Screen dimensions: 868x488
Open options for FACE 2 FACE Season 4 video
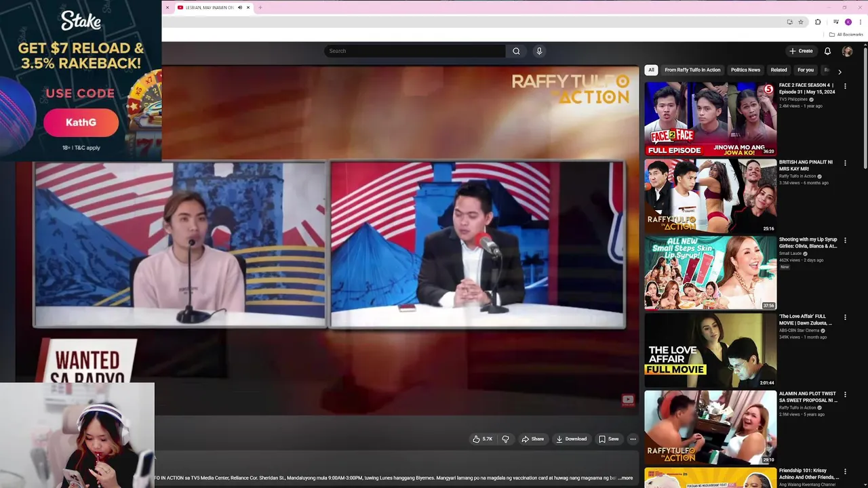coord(845,86)
